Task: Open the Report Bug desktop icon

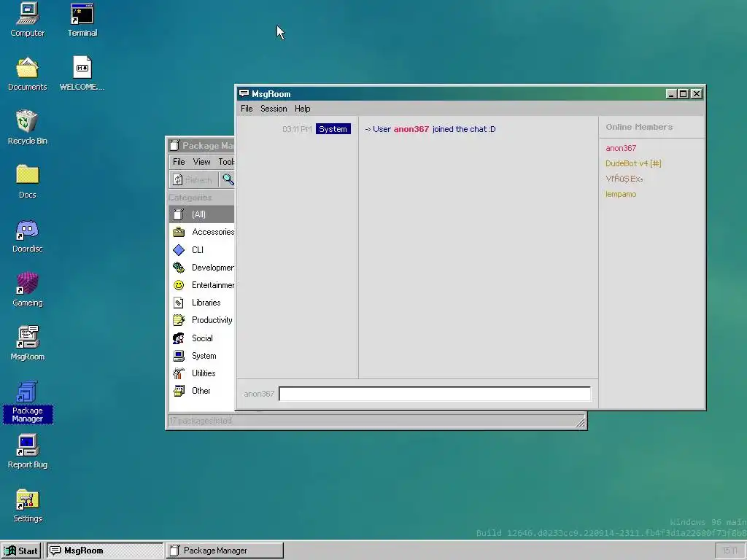Action: click(27, 451)
